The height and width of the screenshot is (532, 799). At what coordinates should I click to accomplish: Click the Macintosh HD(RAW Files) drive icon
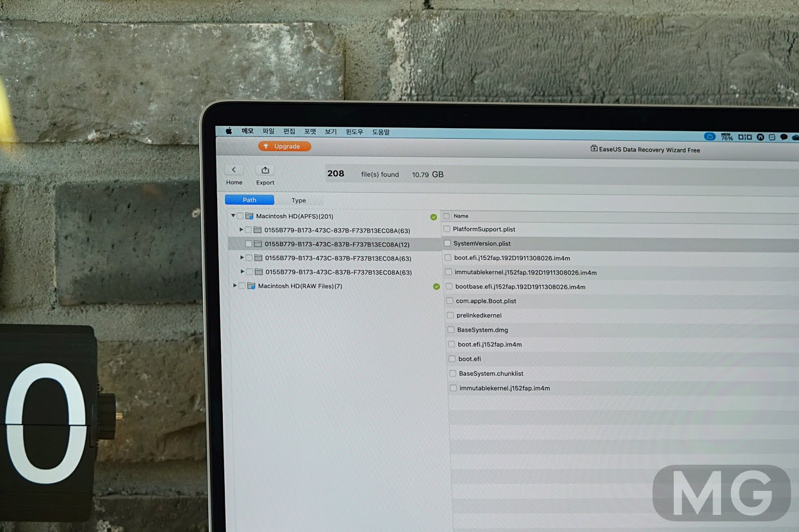pos(251,286)
